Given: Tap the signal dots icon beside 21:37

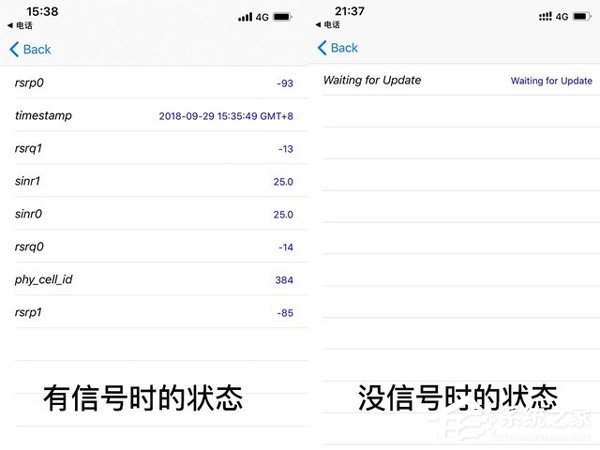Looking at the screenshot, I should pos(545,16).
